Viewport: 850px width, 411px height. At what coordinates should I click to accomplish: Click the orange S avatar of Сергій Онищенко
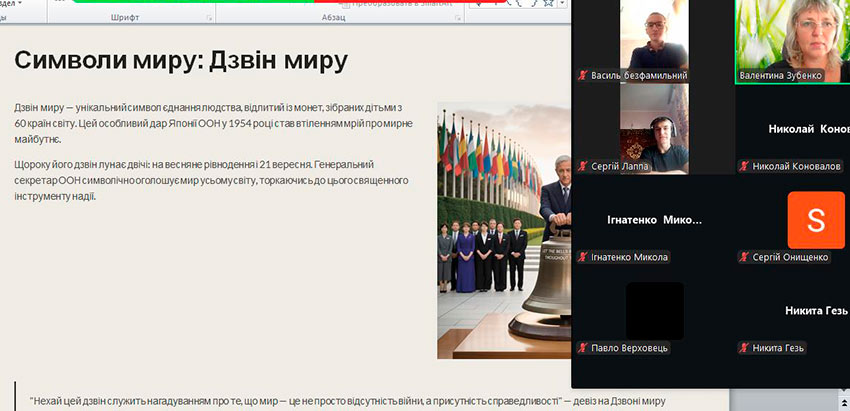pos(815,219)
